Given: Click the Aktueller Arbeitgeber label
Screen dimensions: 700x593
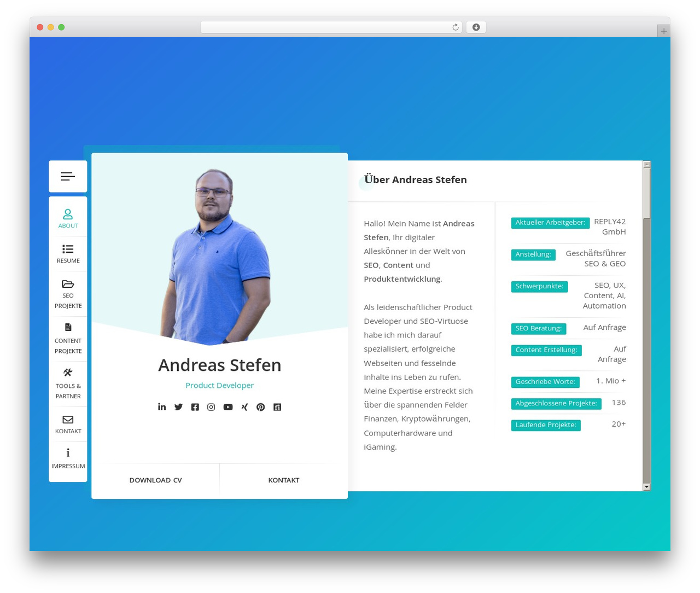Looking at the screenshot, I should (550, 223).
